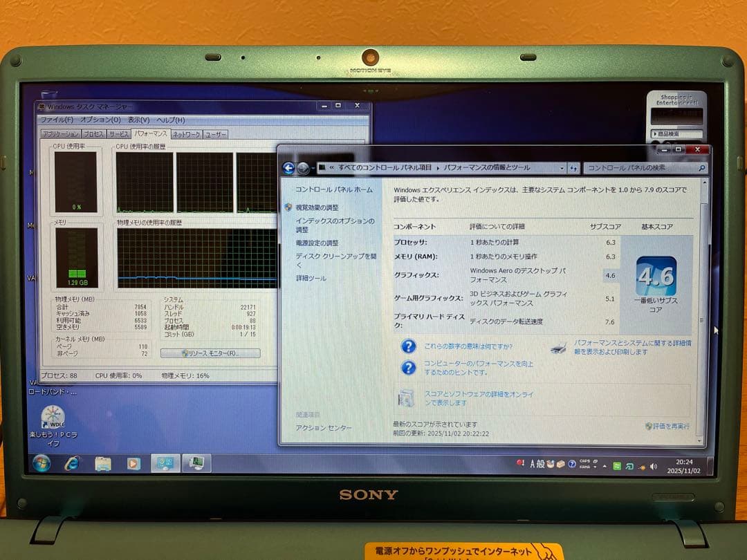Click the Back navigation arrow in Control Panel

pyautogui.click(x=288, y=167)
